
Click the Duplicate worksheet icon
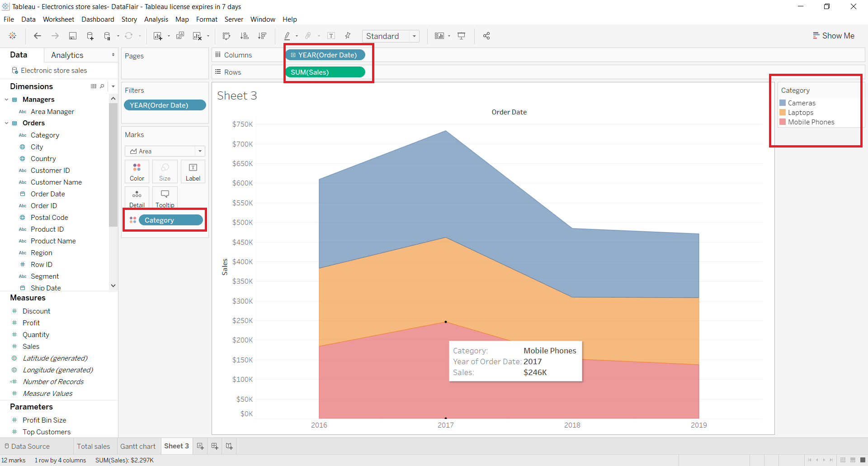tap(180, 36)
